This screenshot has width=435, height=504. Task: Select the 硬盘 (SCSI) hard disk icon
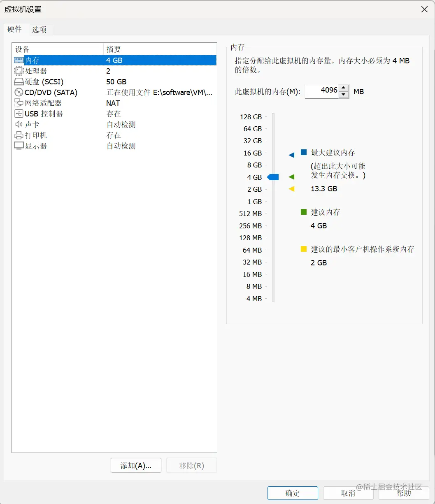pyautogui.click(x=19, y=81)
